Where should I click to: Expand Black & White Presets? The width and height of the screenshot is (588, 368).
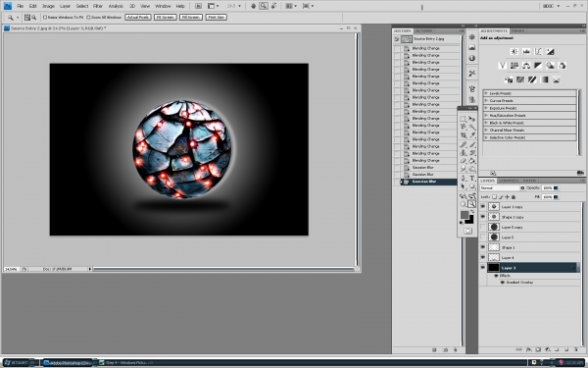pyautogui.click(x=486, y=123)
